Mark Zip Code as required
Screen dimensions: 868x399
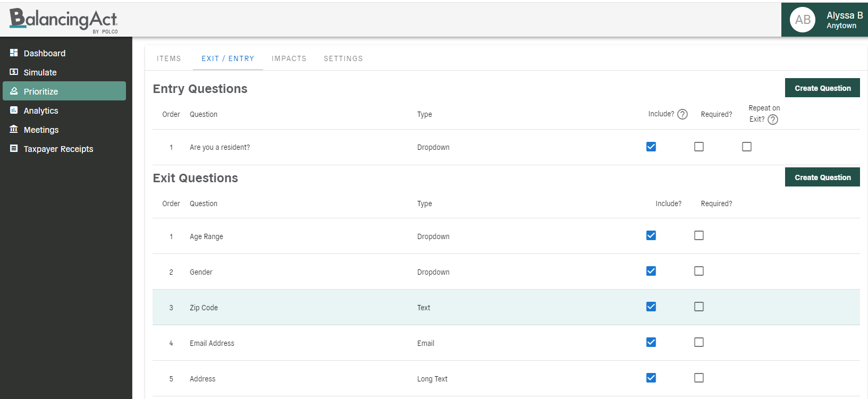699,307
